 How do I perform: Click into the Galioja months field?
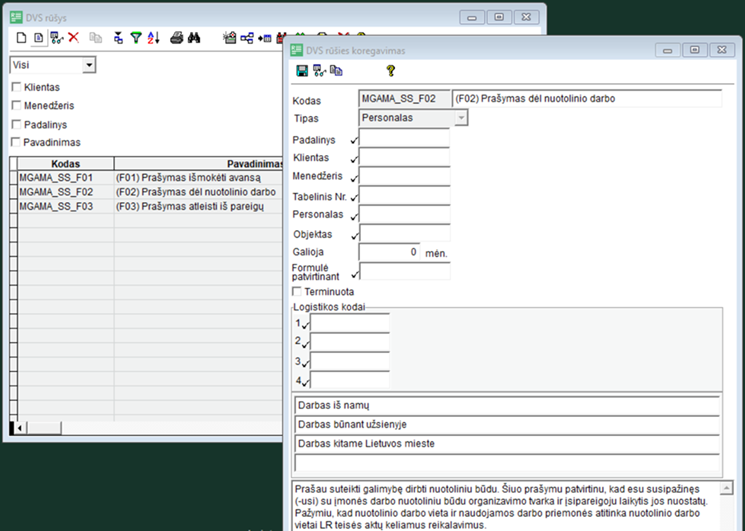pos(388,252)
